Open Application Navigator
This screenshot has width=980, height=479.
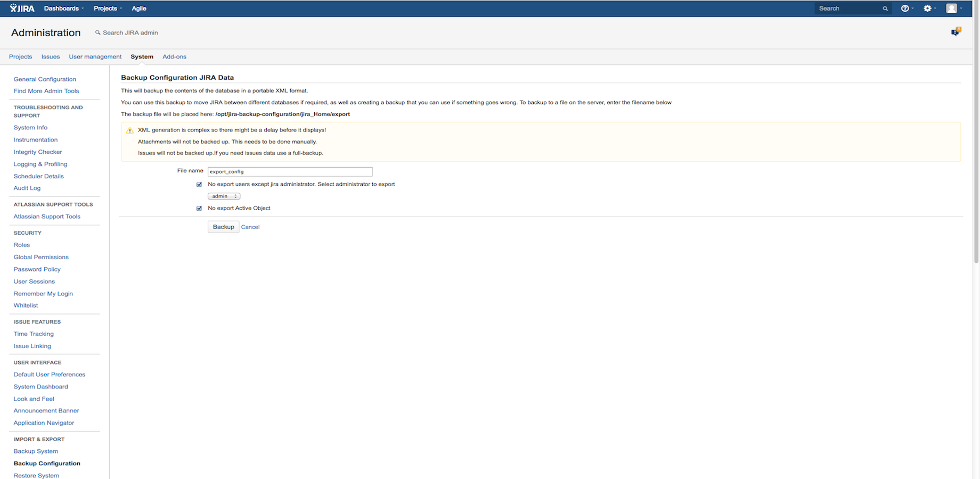pos(44,423)
